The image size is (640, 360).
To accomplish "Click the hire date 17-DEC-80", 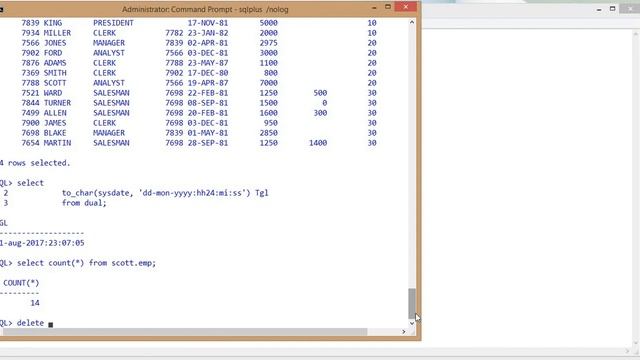I will click(208, 73).
